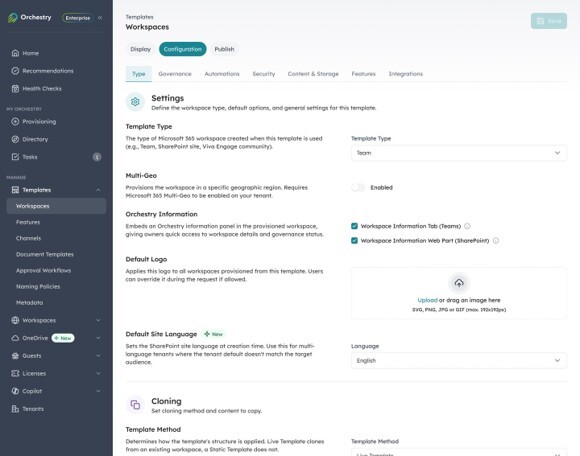Click the Settings gear section icon
580x456 pixels.
coord(135,102)
